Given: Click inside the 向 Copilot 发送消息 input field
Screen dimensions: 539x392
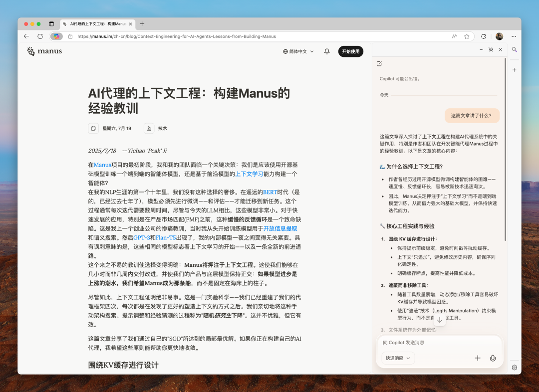Looking at the screenshot, I should (434, 342).
